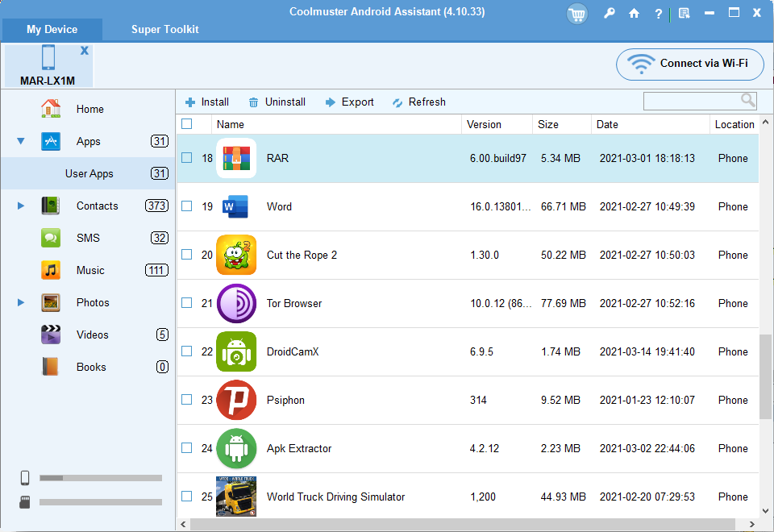
Task: Click the Apps store icon in sidebar
Action: [51, 141]
